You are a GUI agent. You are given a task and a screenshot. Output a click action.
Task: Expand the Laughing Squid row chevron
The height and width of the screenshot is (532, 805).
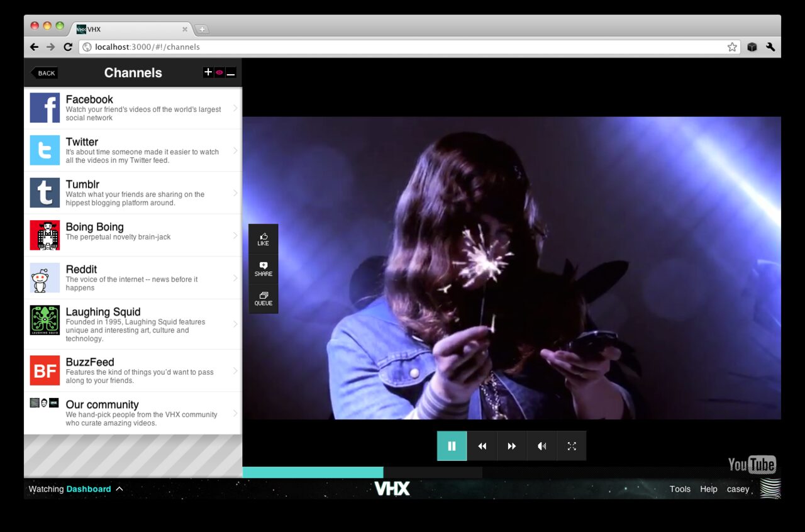[x=235, y=324]
